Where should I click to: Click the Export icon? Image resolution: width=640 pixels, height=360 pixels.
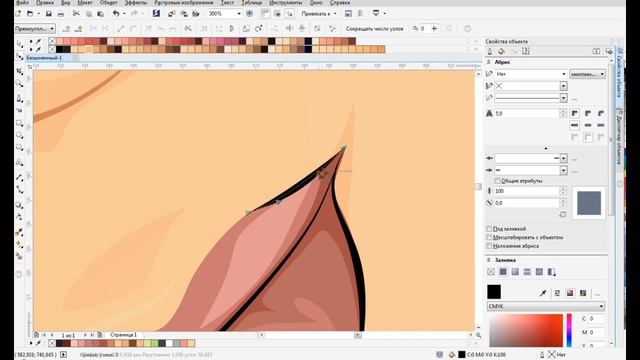coord(184,14)
